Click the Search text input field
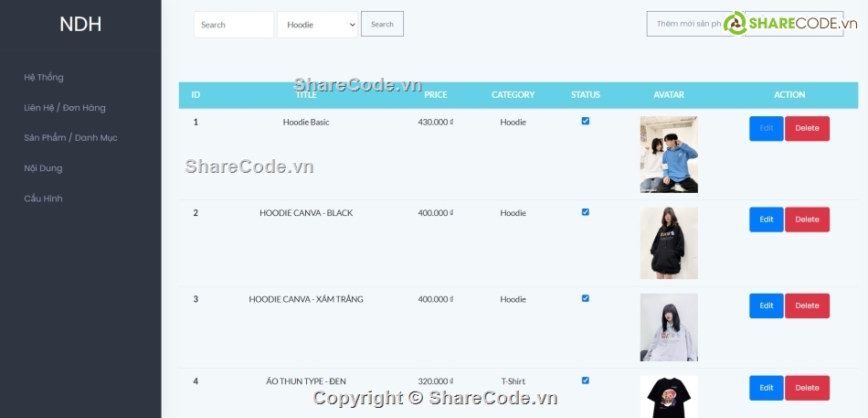868x418 pixels. [233, 25]
